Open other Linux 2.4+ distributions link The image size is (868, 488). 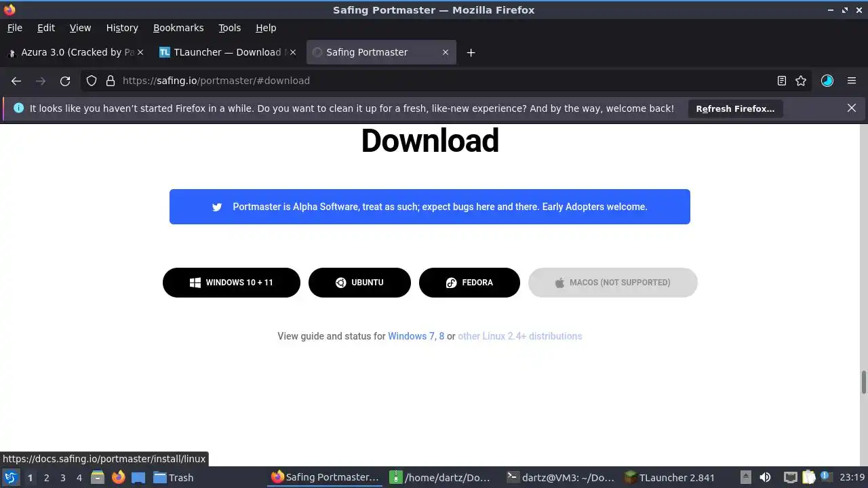tap(520, 336)
